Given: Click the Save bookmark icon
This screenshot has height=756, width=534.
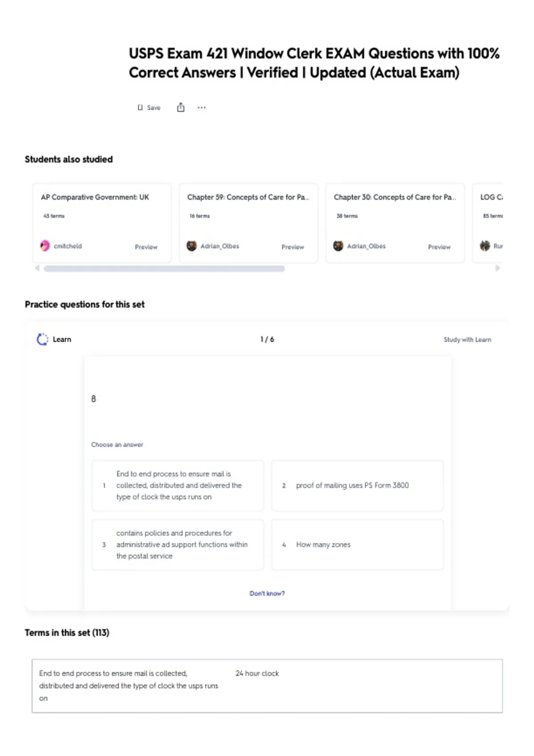Looking at the screenshot, I should click(140, 108).
